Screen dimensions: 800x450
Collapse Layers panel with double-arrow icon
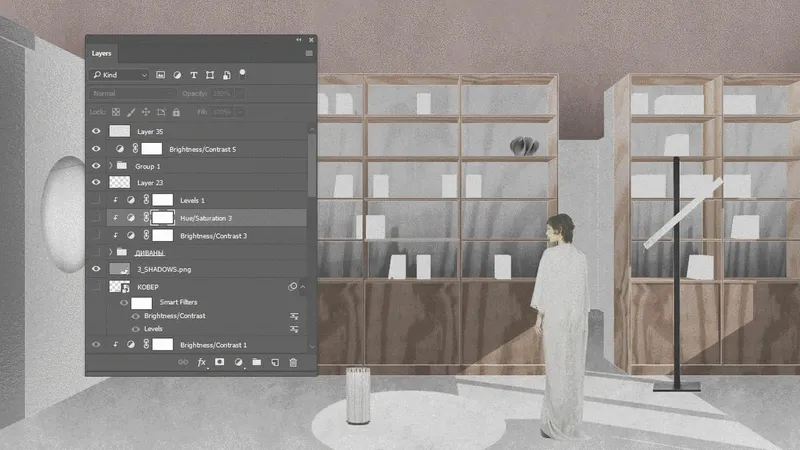299,40
